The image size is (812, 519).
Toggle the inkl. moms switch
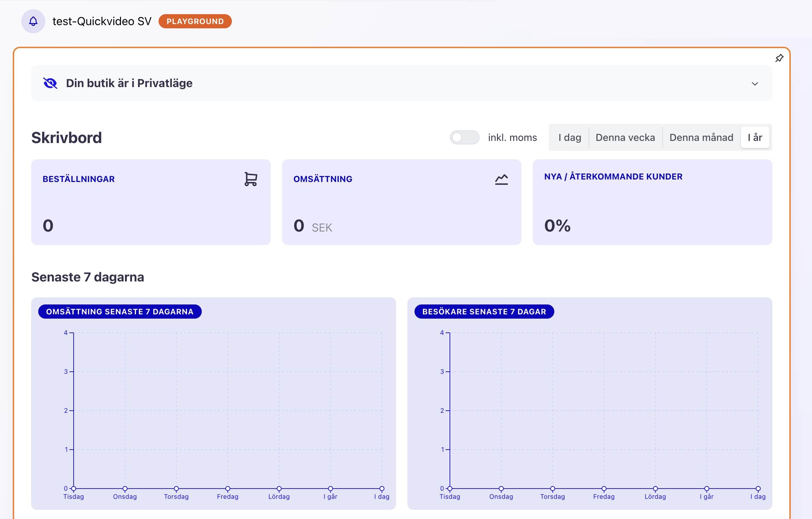tap(464, 137)
